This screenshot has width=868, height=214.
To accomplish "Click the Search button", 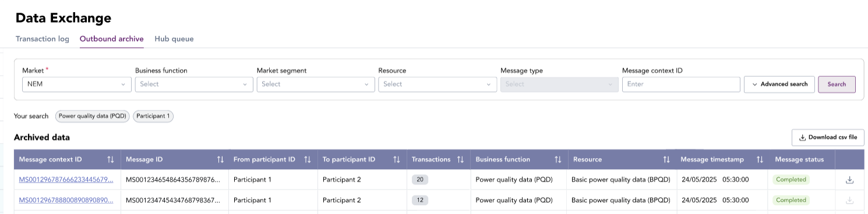I will coord(837,84).
